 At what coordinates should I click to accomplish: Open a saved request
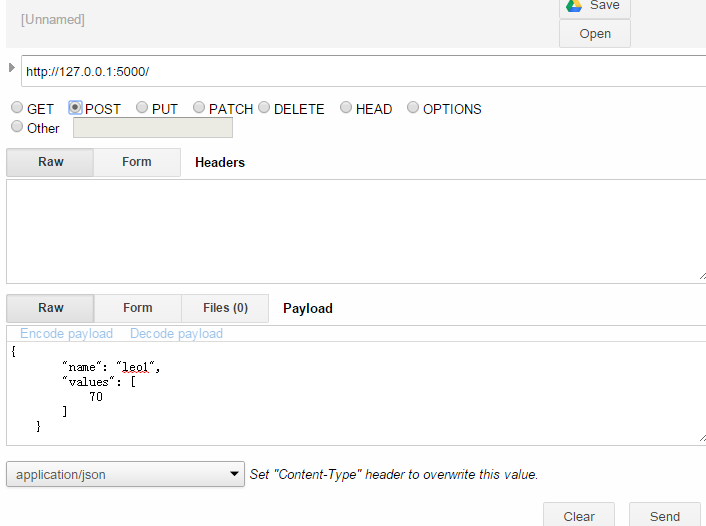coord(595,34)
